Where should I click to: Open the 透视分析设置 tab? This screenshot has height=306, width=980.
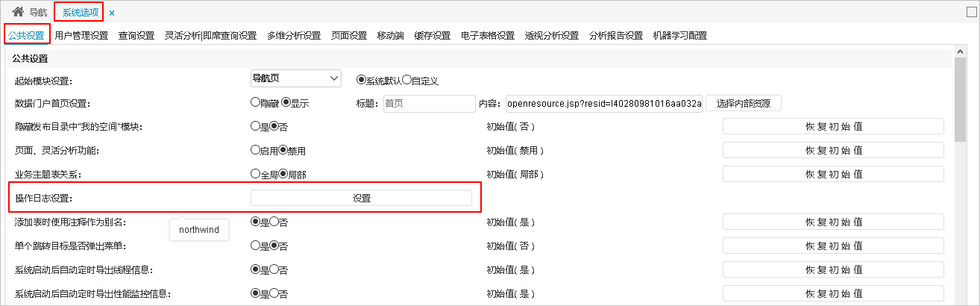tap(552, 35)
